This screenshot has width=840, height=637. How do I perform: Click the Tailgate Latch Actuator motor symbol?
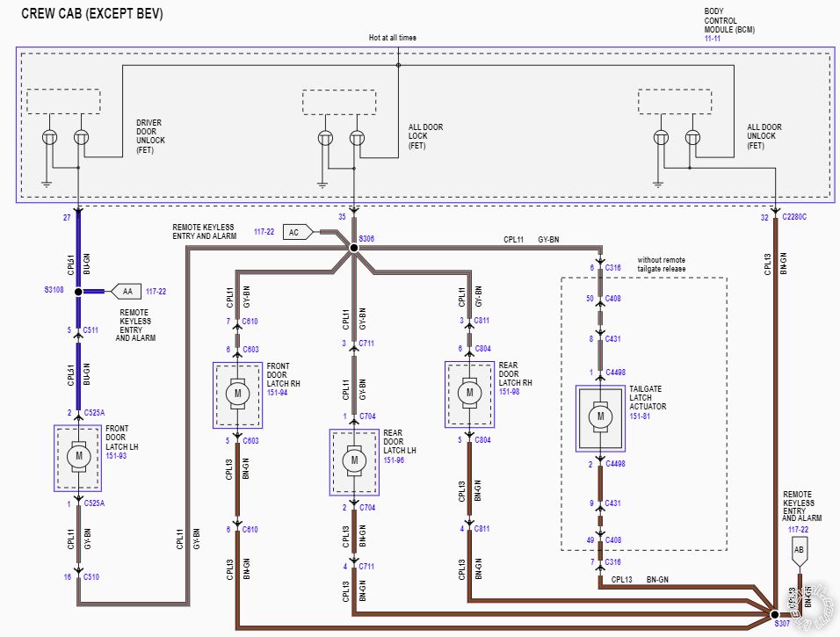click(x=600, y=416)
